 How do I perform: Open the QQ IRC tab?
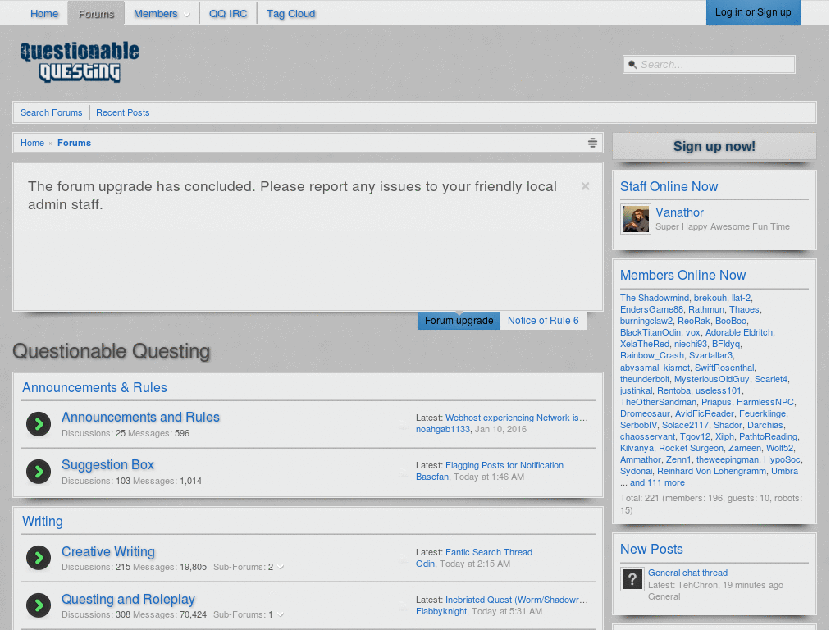click(228, 14)
